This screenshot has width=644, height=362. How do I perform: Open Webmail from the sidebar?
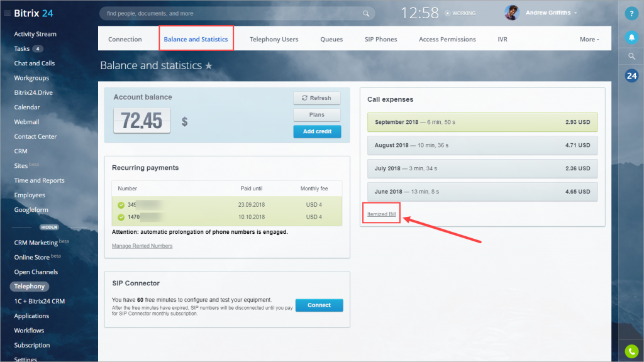point(26,122)
